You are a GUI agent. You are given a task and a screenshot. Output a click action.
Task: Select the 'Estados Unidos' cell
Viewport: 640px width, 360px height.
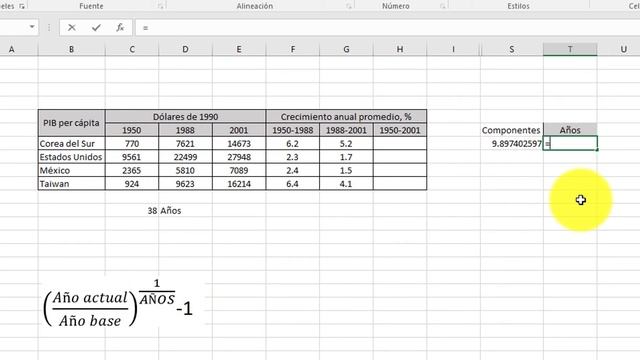click(71, 157)
